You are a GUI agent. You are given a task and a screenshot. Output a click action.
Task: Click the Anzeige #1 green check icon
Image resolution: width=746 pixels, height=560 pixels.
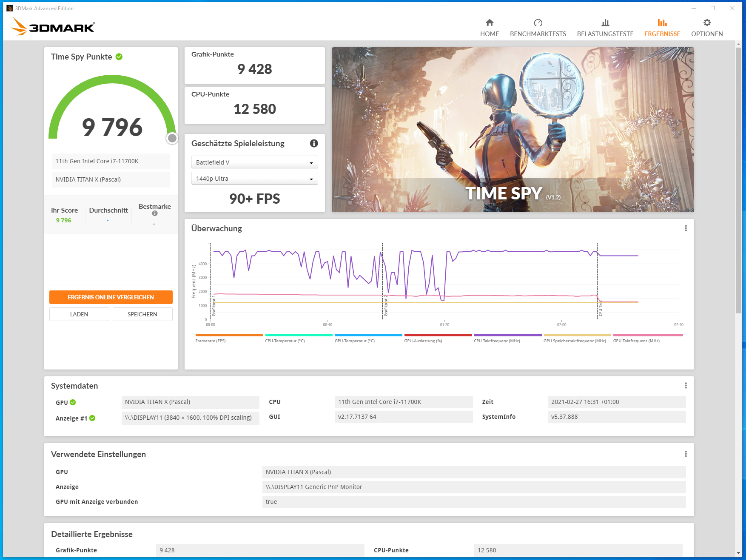(92, 418)
